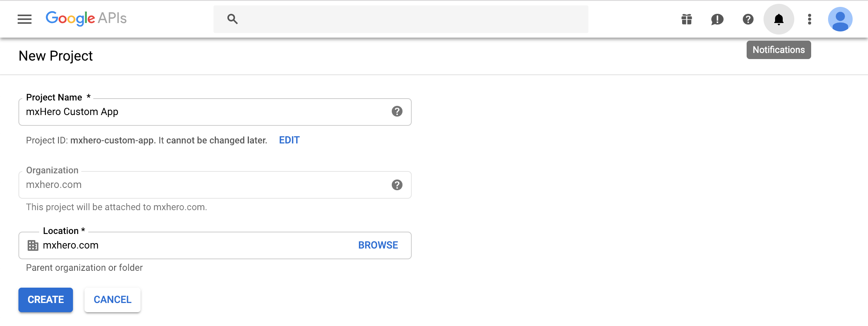Open the help question mark icon
The width and height of the screenshot is (868, 326).
click(x=748, y=19)
